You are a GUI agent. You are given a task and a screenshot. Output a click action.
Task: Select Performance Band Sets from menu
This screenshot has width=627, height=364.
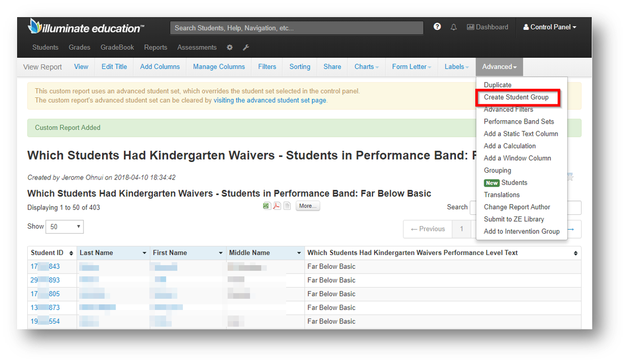pyautogui.click(x=518, y=121)
